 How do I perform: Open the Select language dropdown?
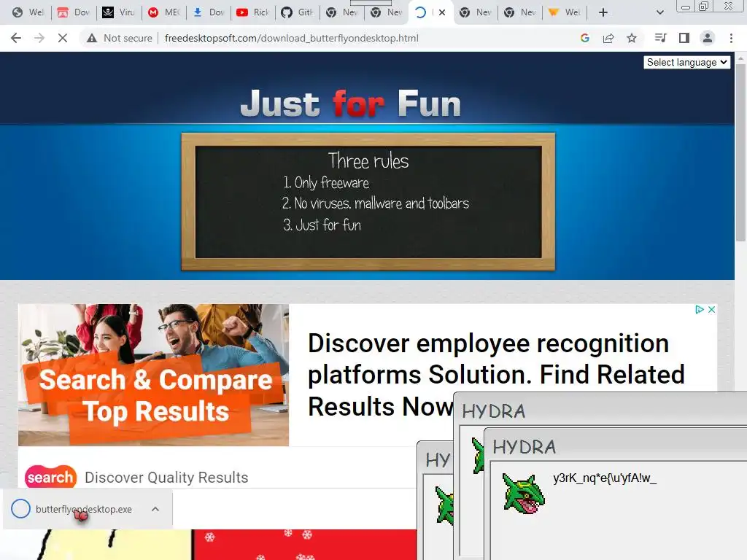(x=686, y=63)
